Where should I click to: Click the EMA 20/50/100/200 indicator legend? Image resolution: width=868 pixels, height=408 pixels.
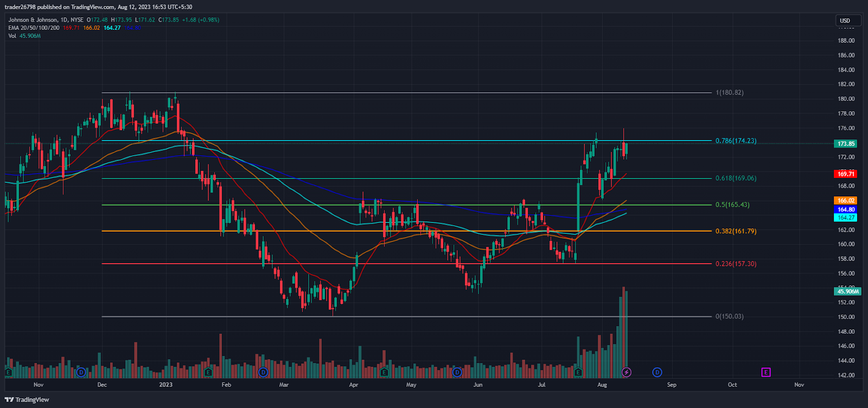(x=34, y=28)
